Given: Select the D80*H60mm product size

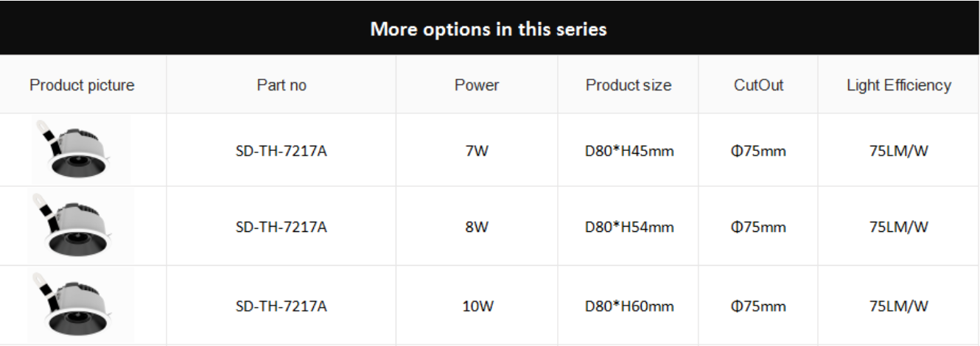Looking at the screenshot, I should click(x=629, y=306).
